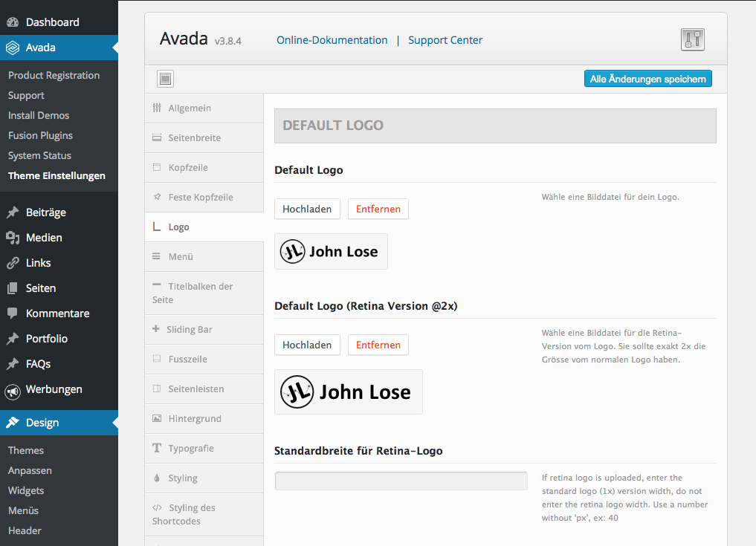Open Fusion Plugins submenu item
This screenshot has height=546, width=756.
(40, 136)
